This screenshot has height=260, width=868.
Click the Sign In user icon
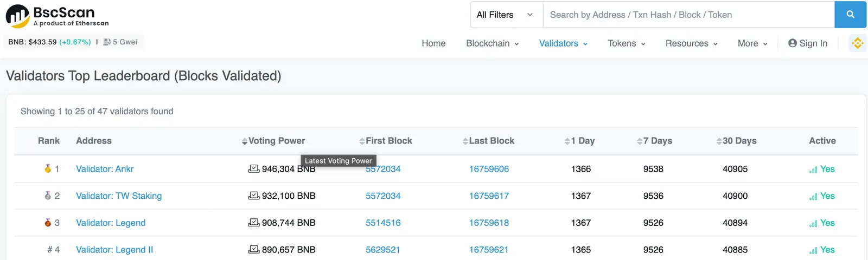point(793,43)
